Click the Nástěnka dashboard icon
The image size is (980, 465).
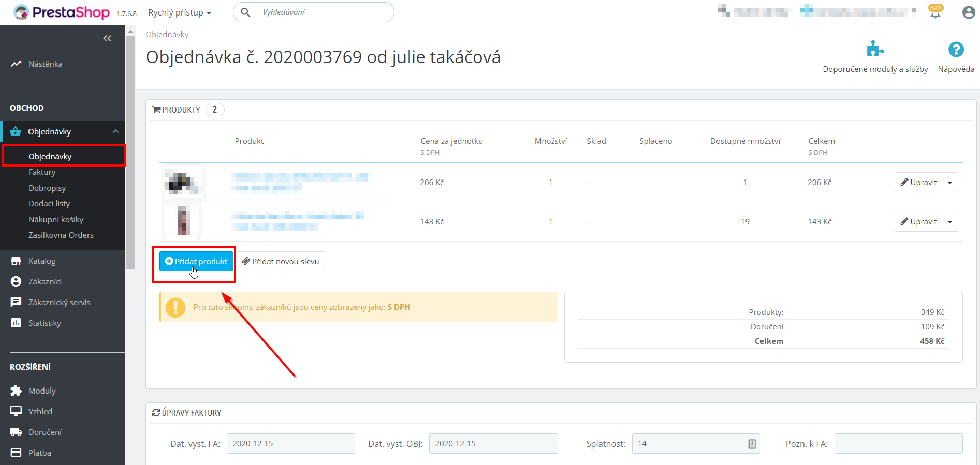[x=16, y=64]
